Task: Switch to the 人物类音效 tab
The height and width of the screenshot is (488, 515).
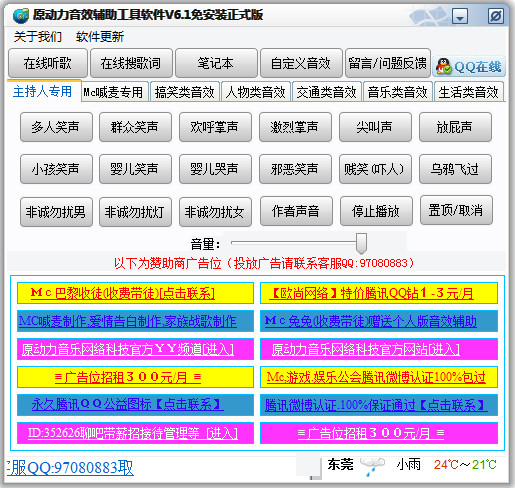Action: 256,92
